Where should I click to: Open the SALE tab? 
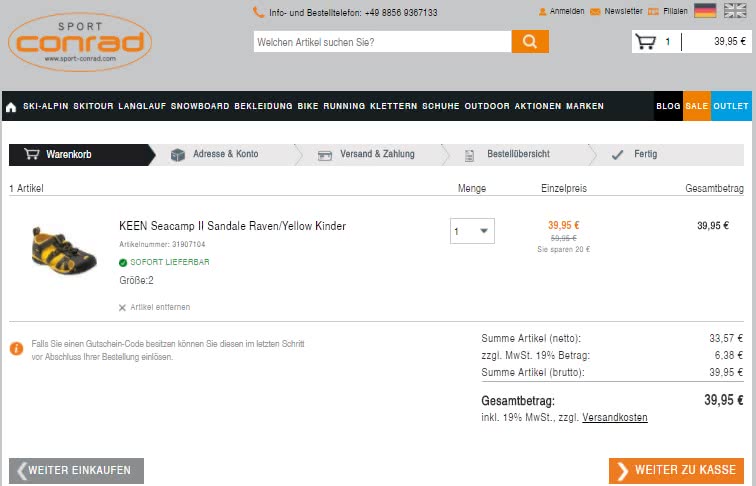(x=696, y=107)
